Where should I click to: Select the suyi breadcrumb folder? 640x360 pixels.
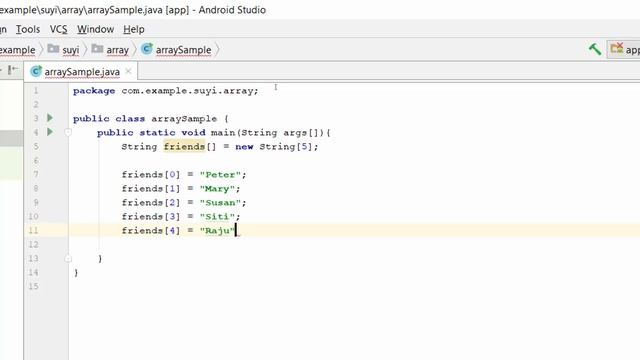click(x=71, y=50)
